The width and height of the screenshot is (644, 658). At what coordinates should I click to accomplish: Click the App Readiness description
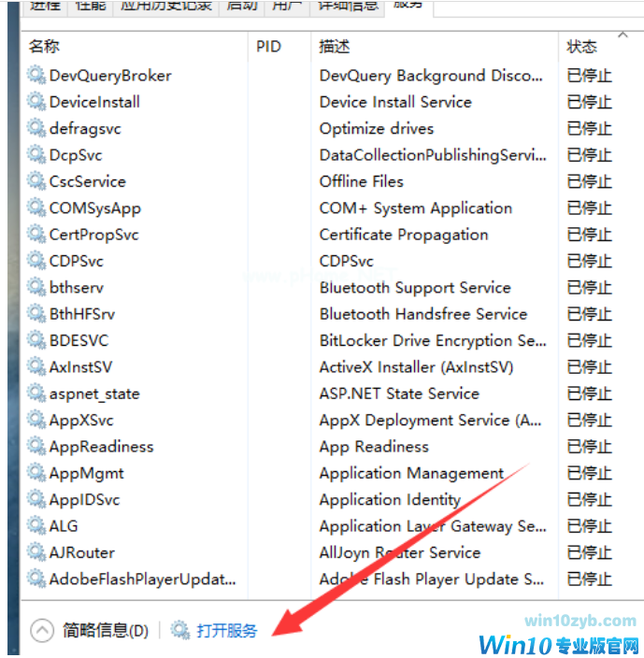374,447
